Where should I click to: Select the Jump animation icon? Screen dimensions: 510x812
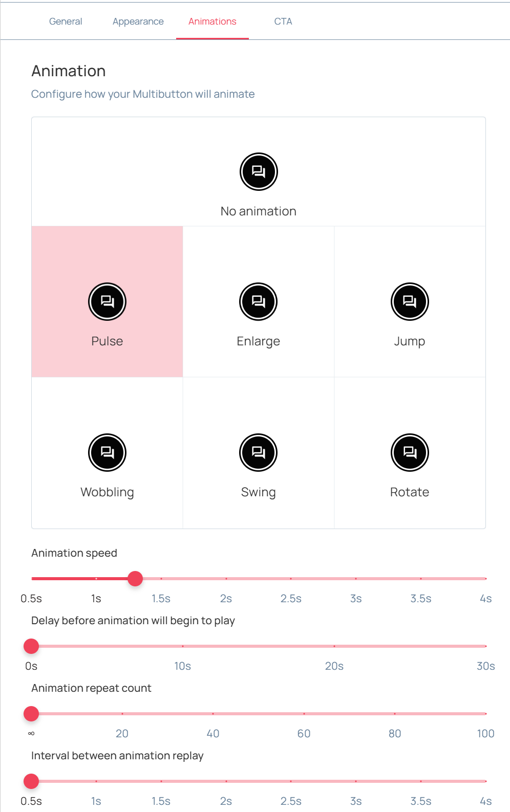click(410, 302)
